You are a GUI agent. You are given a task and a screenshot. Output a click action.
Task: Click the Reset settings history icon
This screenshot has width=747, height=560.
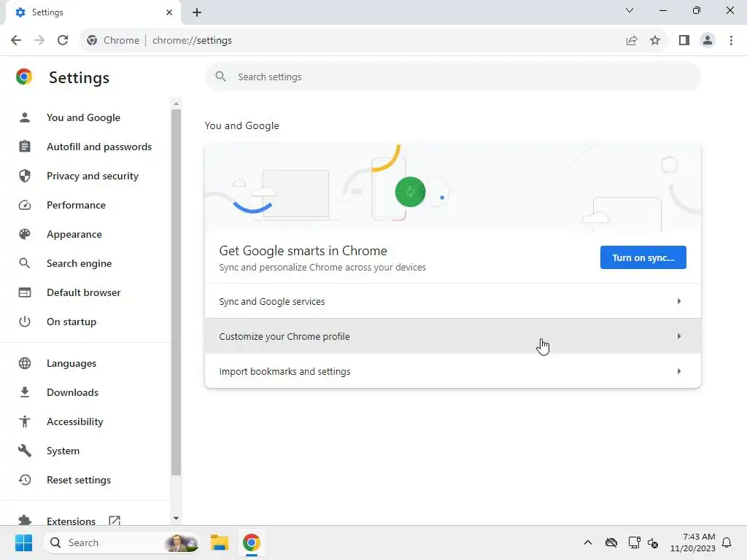pos(25,480)
